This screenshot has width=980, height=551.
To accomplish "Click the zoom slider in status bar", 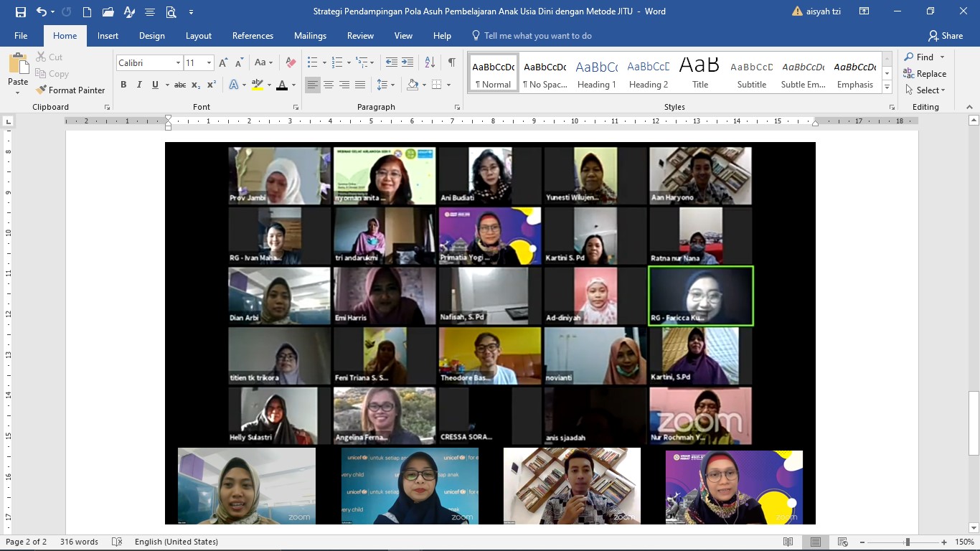I will coord(908,542).
